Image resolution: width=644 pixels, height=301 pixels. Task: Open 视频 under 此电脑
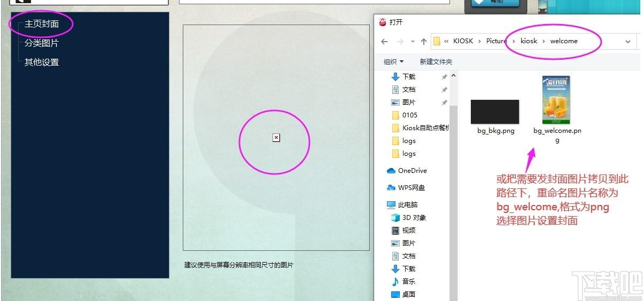[x=409, y=231]
